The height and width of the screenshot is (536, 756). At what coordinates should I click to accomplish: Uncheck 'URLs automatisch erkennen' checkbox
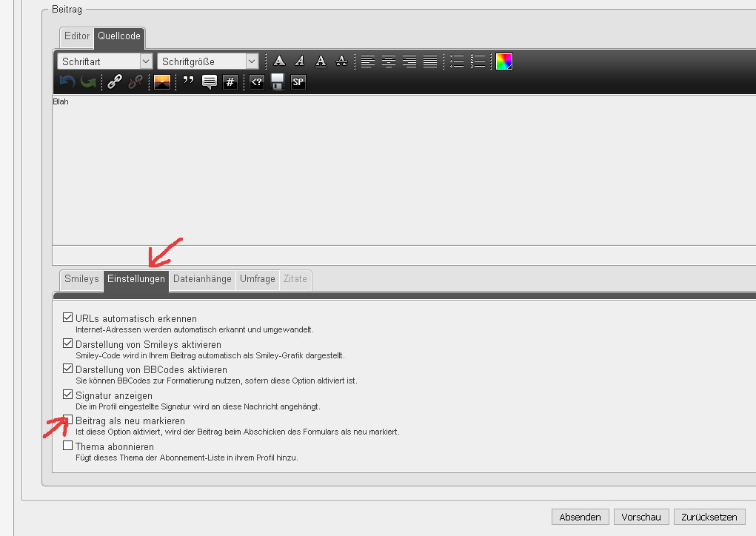point(68,318)
